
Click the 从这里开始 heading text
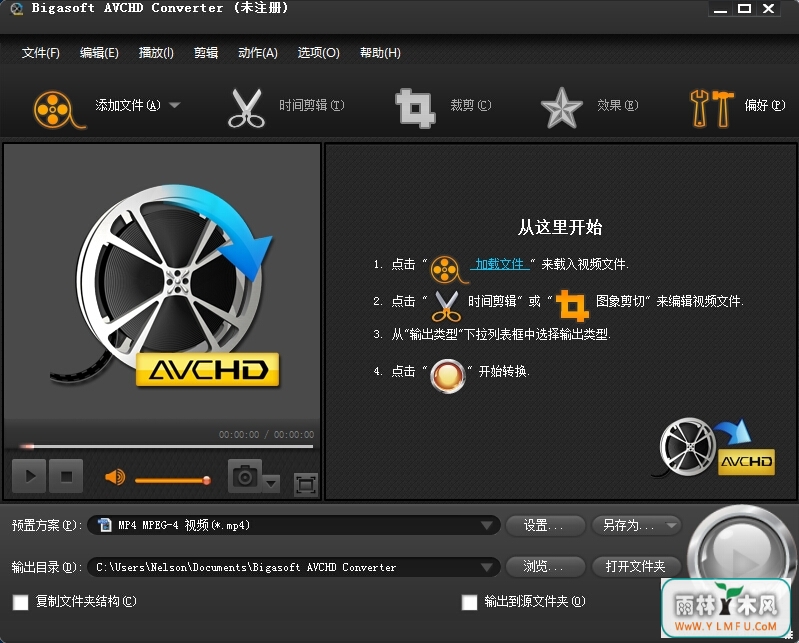point(560,227)
